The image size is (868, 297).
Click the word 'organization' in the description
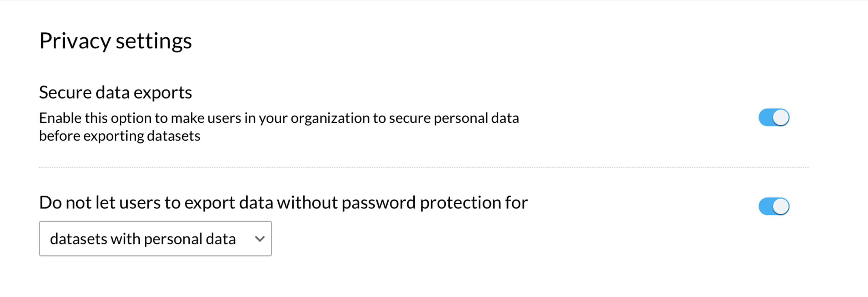click(332, 118)
